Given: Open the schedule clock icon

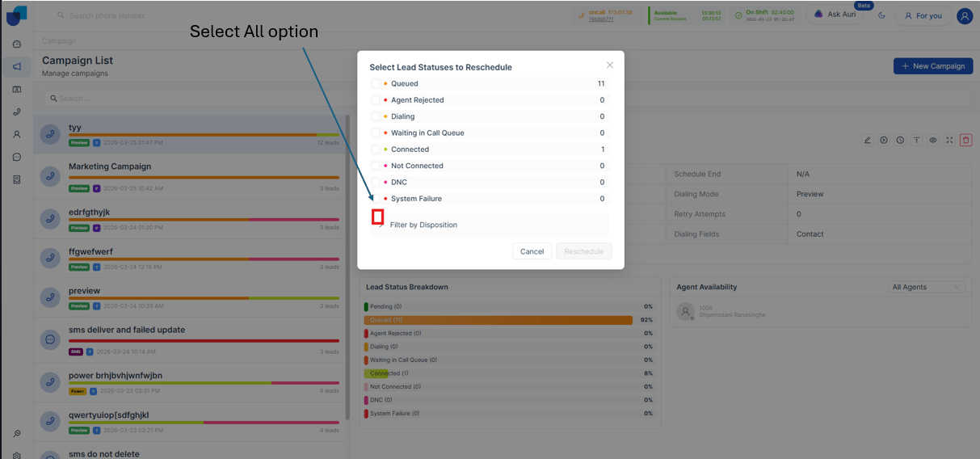Looking at the screenshot, I should point(900,140).
